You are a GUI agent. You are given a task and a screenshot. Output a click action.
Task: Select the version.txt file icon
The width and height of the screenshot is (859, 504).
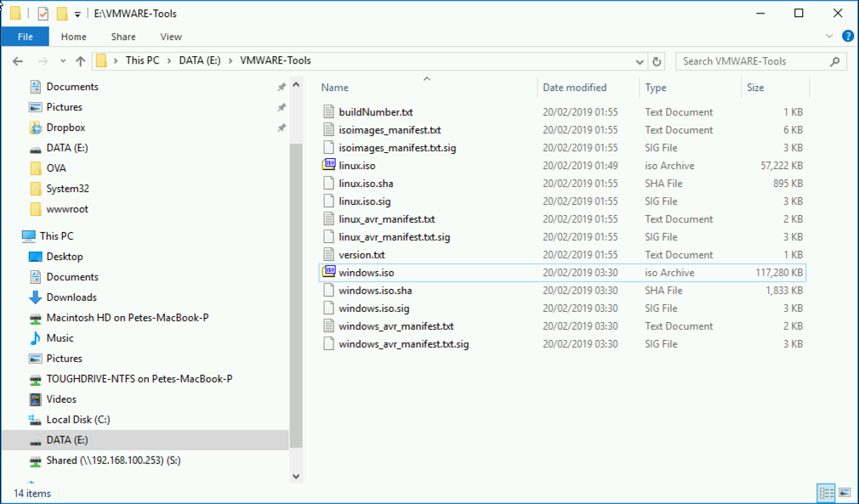point(328,254)
